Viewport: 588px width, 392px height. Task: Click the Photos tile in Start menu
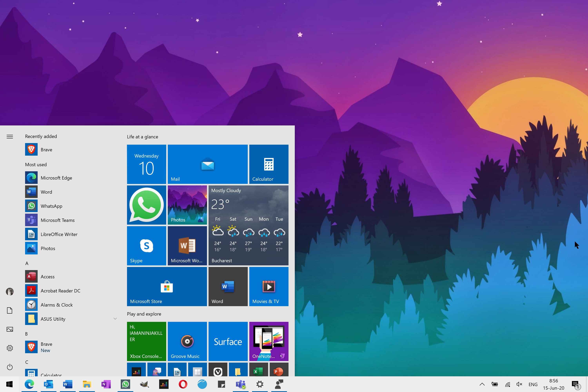point(187,204)
